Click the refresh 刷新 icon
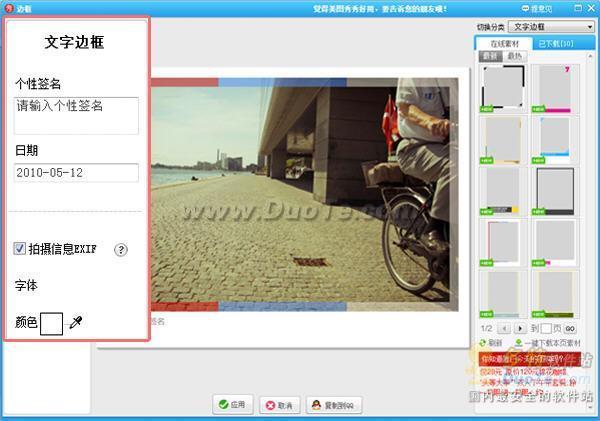The height and width of the screenshot is (421, 600). (x=483, y=343)
